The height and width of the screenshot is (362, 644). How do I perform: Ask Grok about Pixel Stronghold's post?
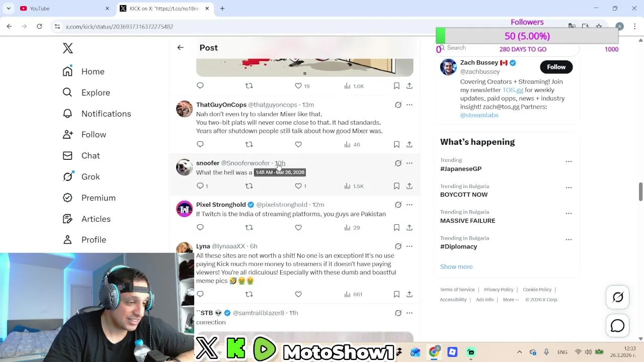tap(398, 205)
